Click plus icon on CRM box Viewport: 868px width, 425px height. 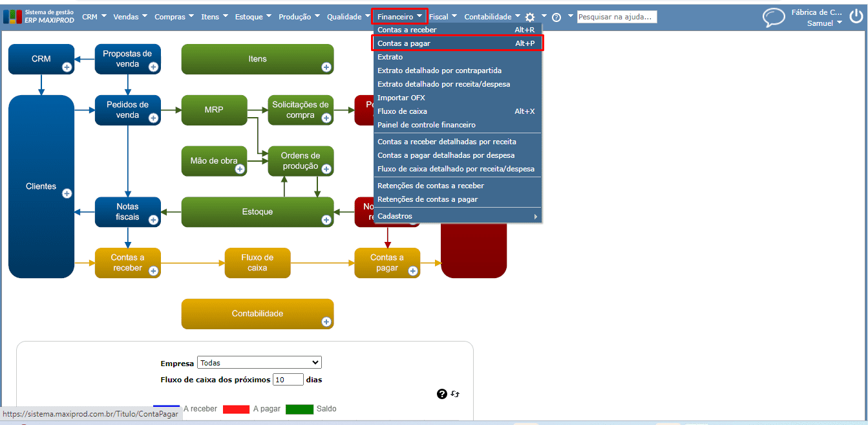67,67
